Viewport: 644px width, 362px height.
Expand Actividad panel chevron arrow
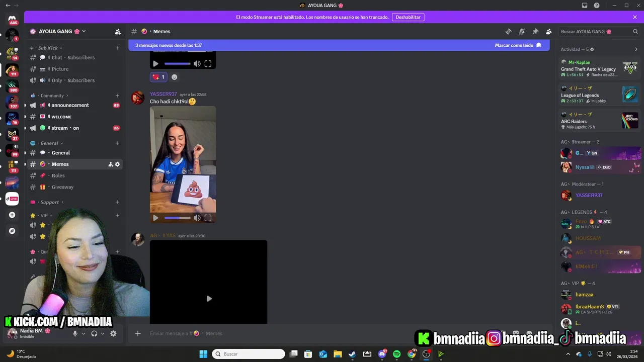(636, 49)
